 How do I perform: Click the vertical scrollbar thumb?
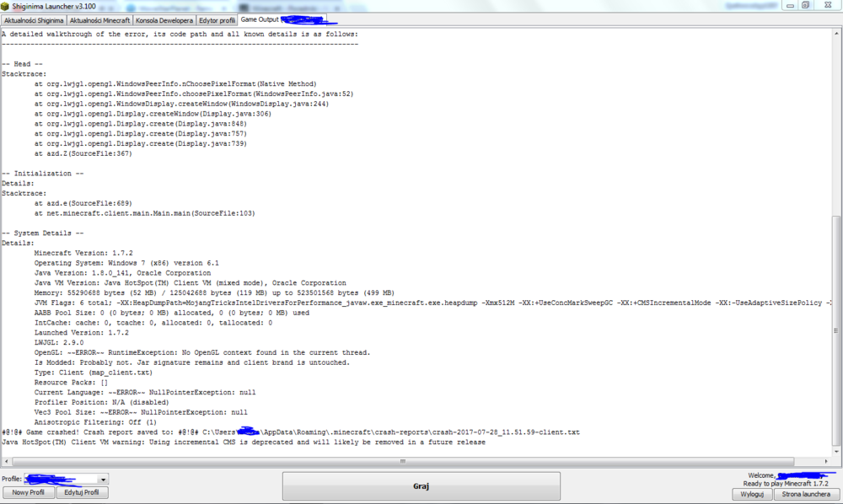tap(836, 330)
